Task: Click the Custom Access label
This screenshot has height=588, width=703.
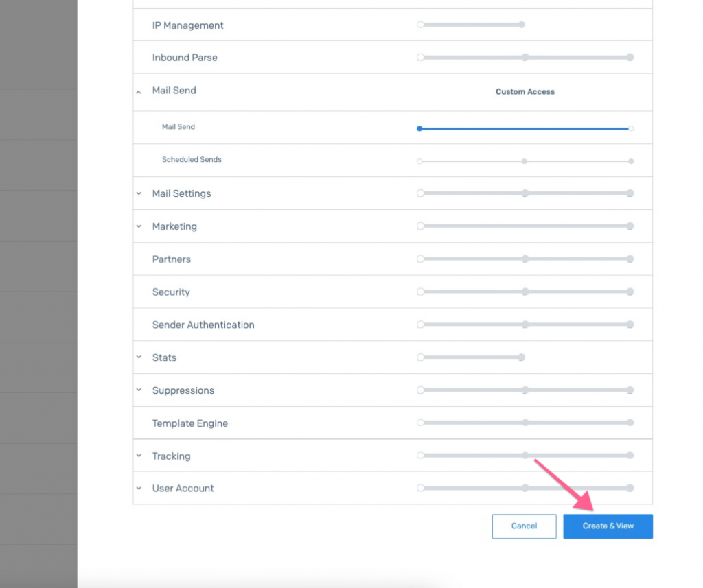Action: tap(525, 92)
